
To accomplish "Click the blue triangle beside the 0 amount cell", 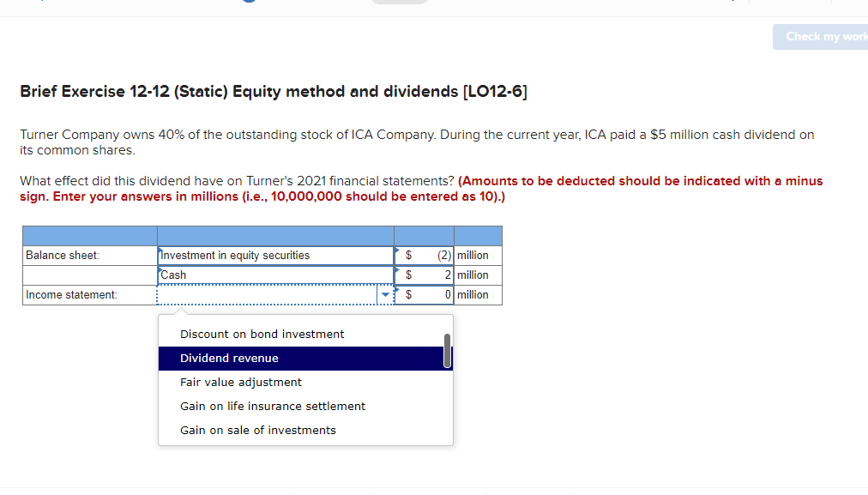I will (395, 289).
